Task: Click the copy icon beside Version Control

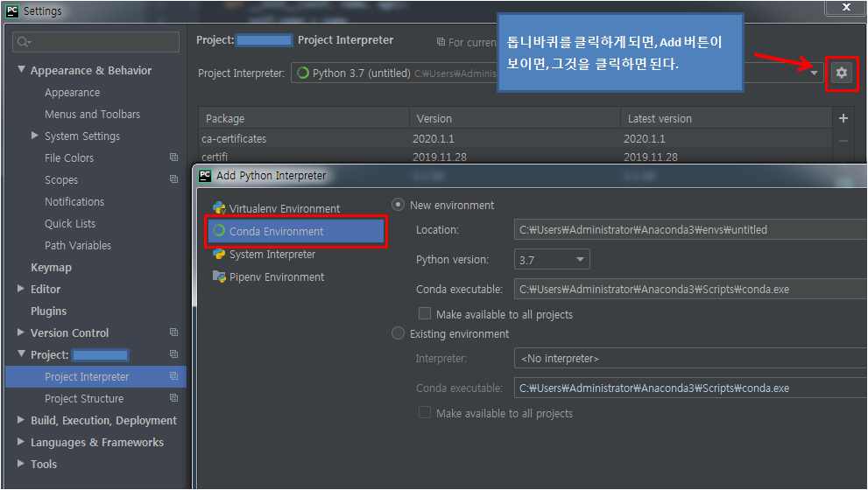Action: pyautogui.click(x=173, y=332)
